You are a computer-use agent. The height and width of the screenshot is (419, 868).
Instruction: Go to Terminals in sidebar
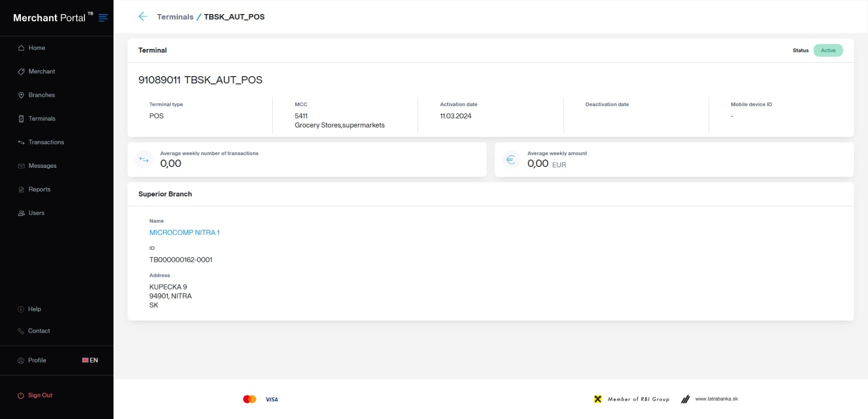(x=42, y=118)
